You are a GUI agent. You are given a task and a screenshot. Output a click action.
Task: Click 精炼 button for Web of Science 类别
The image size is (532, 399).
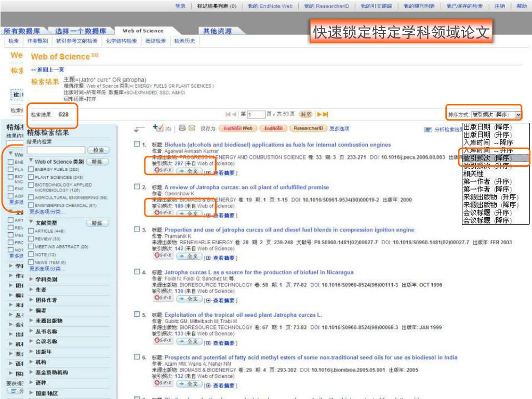coord(97,162)
